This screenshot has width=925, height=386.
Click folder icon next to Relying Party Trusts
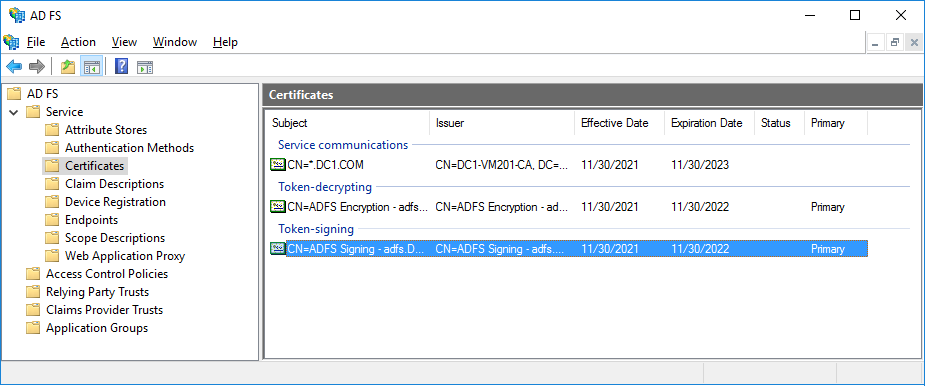pyautogui.click(x=34, y=292)
